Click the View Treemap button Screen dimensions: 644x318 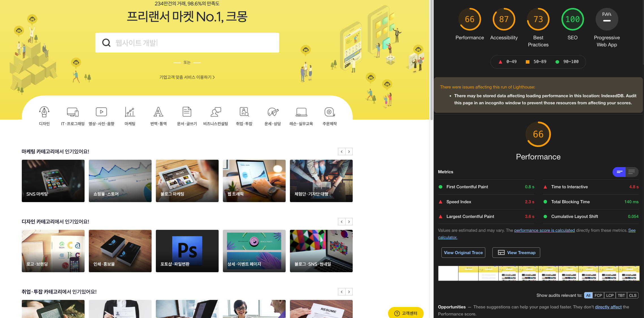tap(516, 252)
